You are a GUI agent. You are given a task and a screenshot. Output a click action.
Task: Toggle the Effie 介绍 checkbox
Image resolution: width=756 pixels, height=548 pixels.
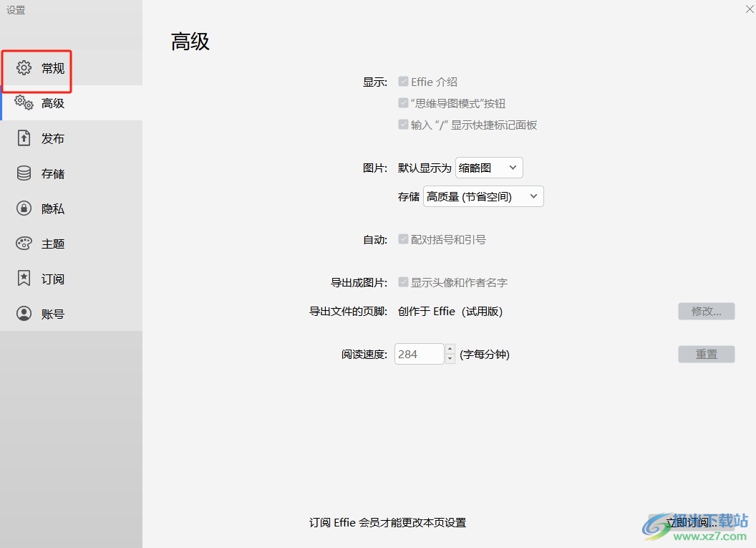pos(403,82)
